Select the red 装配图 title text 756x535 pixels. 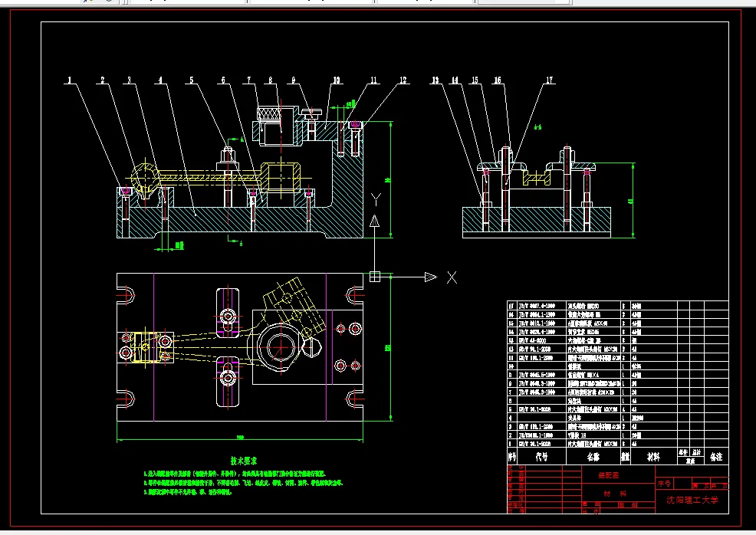point(609,474)
